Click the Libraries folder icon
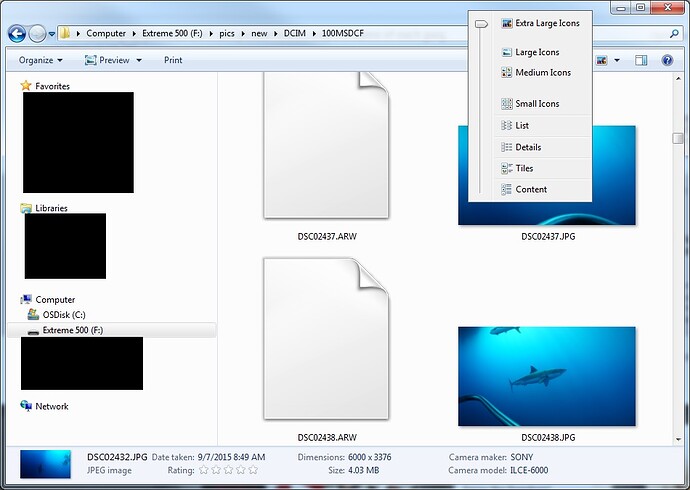 [x=26, y=208]
